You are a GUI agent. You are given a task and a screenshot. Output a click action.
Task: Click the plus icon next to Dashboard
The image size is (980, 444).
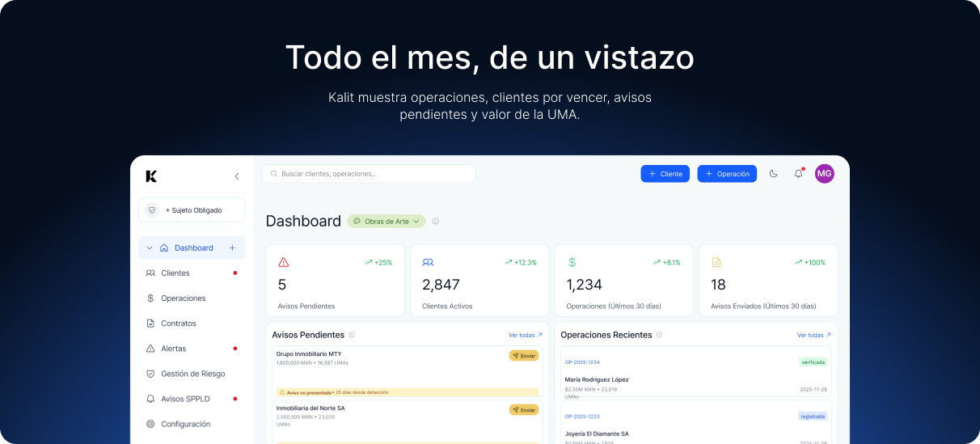coord(232,248)
